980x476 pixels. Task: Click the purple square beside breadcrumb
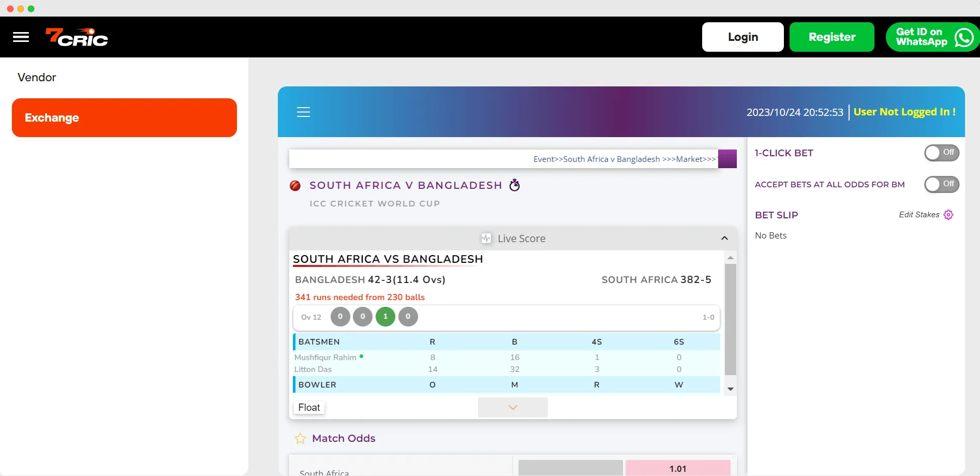(x=727, y=159)
